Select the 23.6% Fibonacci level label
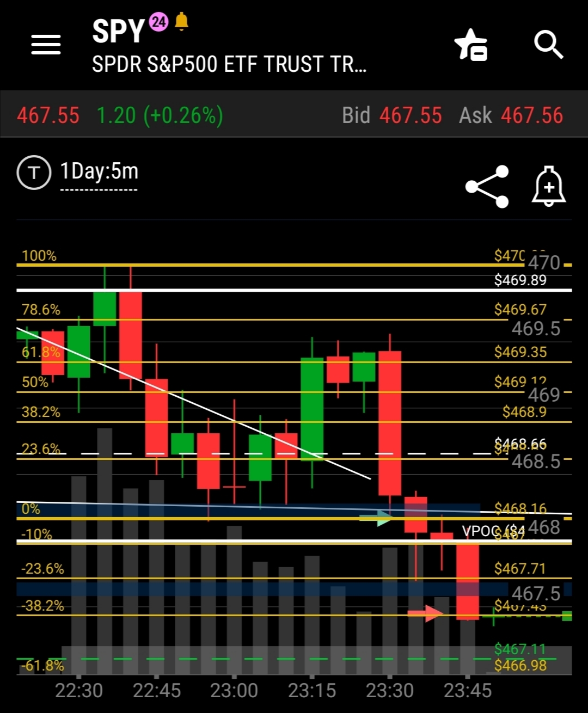The width and height of the screenshot is (588, 713). [41, 449]
